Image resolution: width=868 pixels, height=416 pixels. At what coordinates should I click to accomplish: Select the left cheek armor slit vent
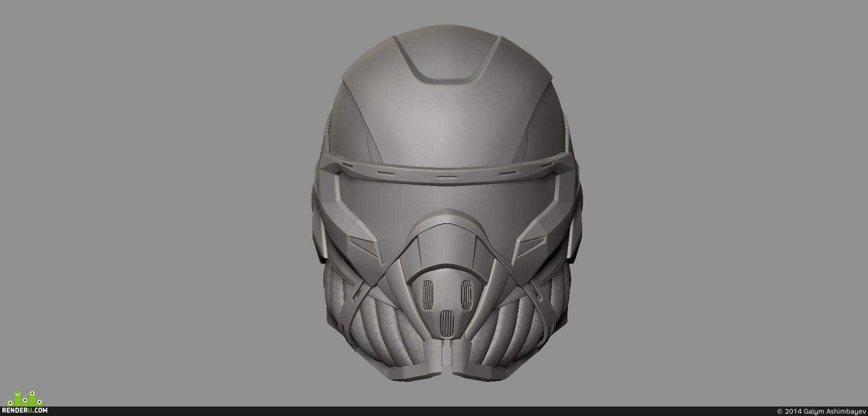click(x=364, y=245)
